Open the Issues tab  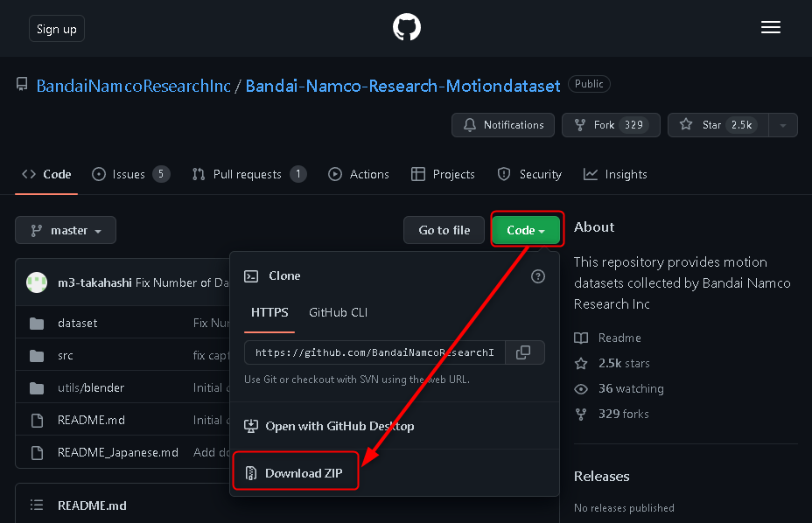(x=130, y=175)
